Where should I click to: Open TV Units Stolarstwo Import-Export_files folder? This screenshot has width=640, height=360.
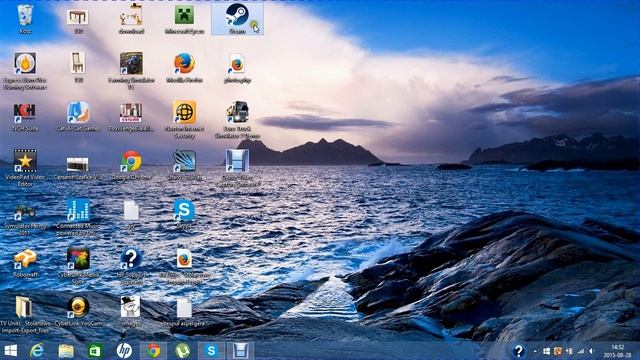[24, 307]
